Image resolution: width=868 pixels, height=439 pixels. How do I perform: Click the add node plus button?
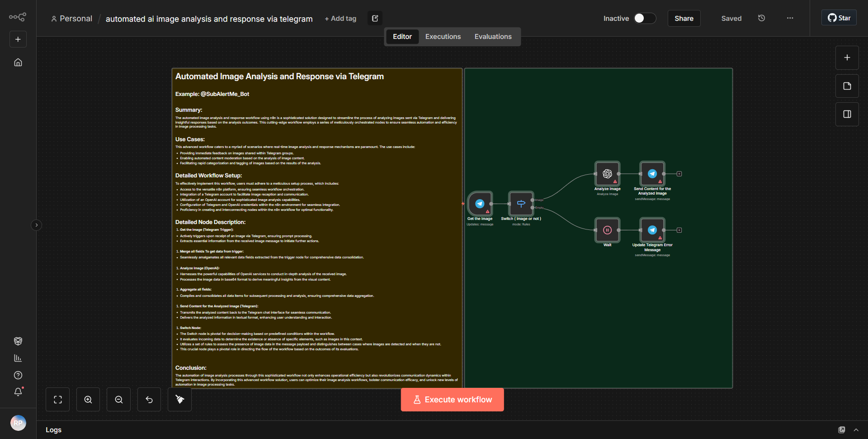click(x=847, y=57)
